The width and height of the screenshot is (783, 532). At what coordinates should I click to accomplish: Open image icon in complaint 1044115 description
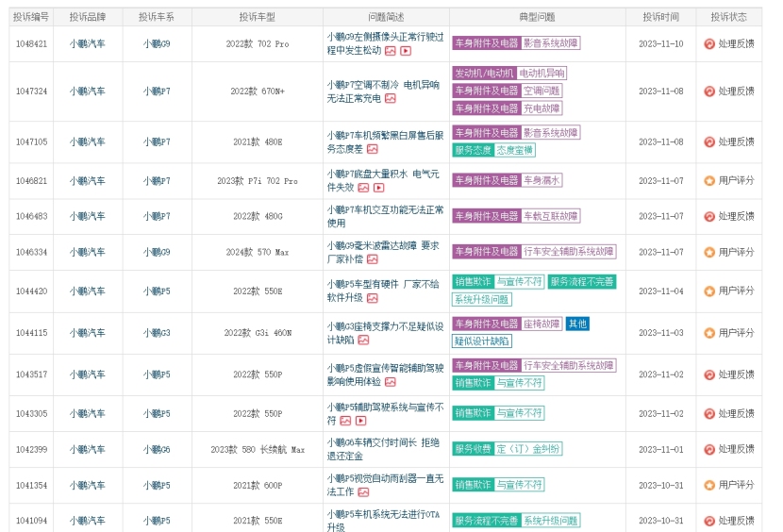tap(363, 341)
